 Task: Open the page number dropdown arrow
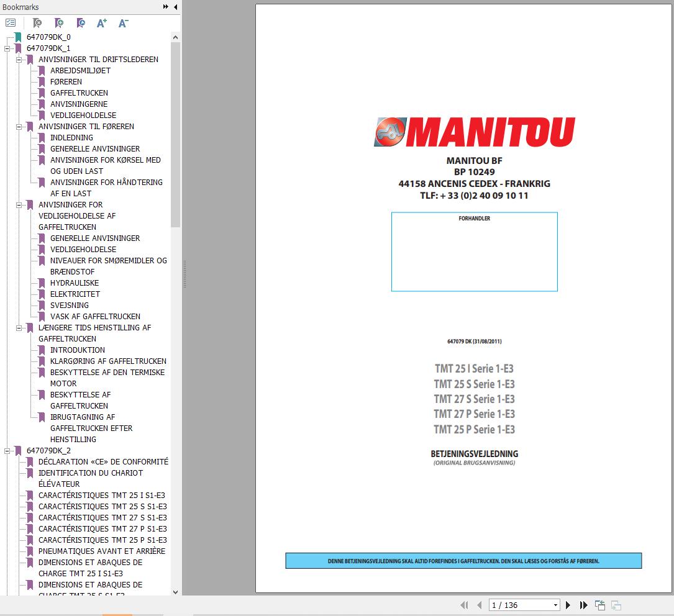pos(555,605)
